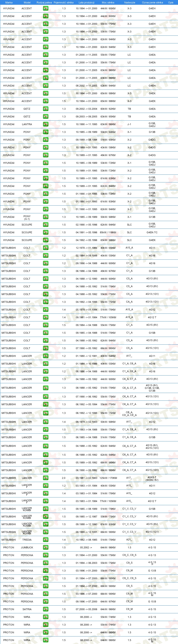Click the 05.2002 -> production years cell
This screenshot has height=644, width=178.
pos(86,547)
